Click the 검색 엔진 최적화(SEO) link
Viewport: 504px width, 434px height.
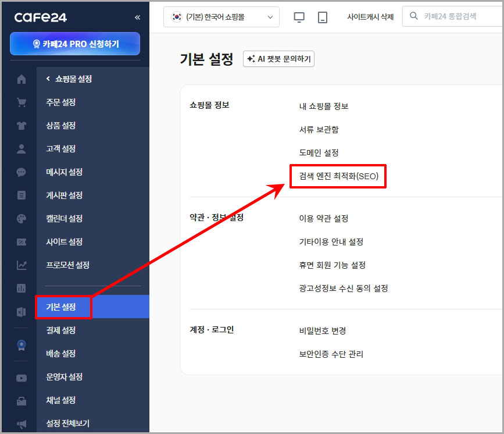pos(339,176)
